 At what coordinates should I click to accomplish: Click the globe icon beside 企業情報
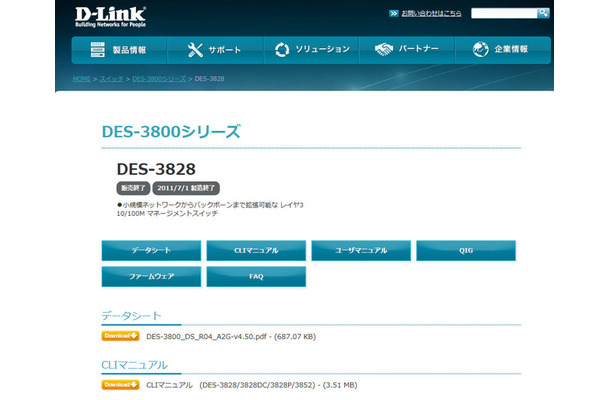481,49
